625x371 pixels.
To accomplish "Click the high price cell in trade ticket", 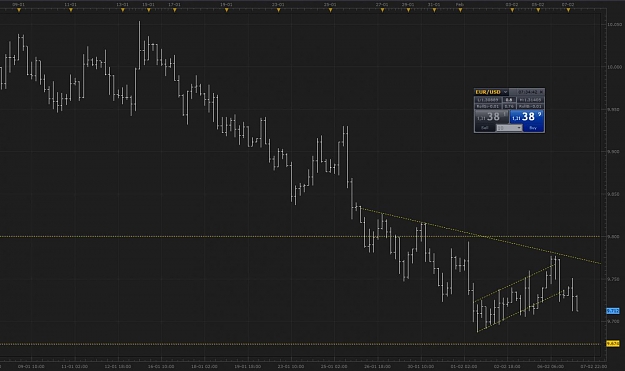I will click(531, 100).
